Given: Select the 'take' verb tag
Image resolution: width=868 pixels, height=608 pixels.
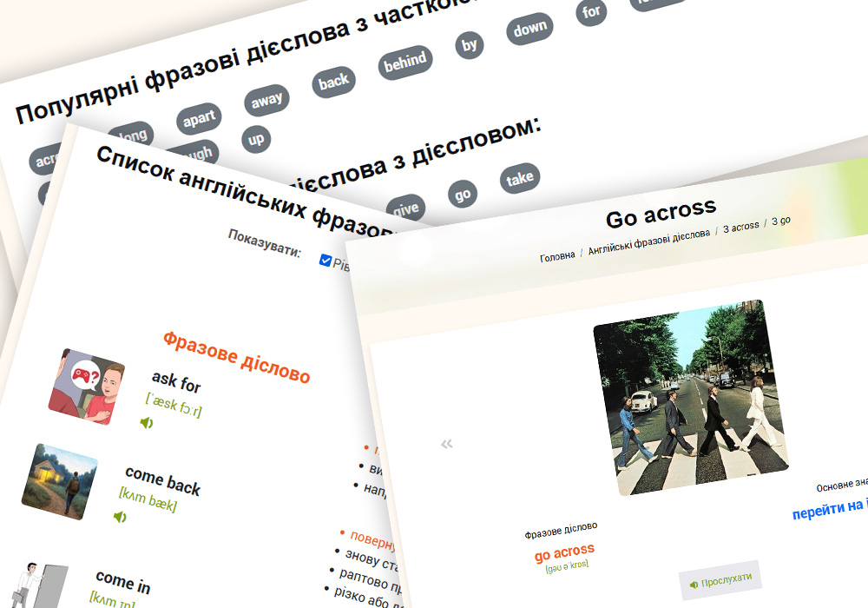Looking at the screenshot, I should click(520, 178).
